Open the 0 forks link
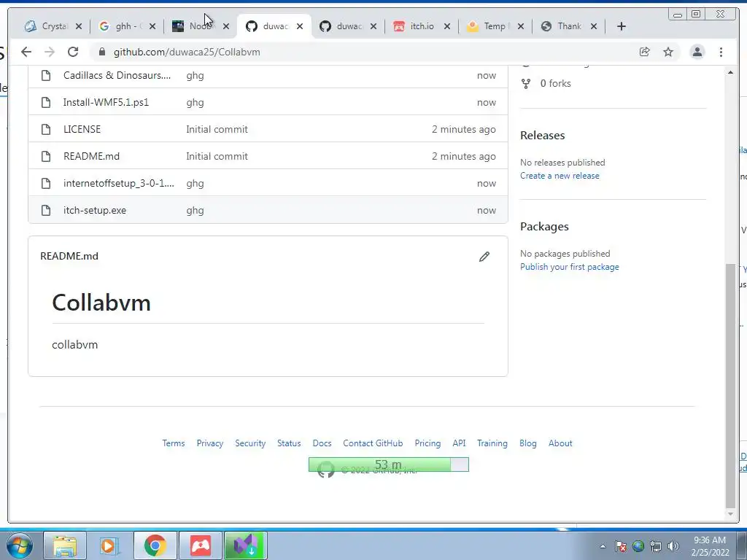The width and height of the screenshot is (747, 560). 555,83
